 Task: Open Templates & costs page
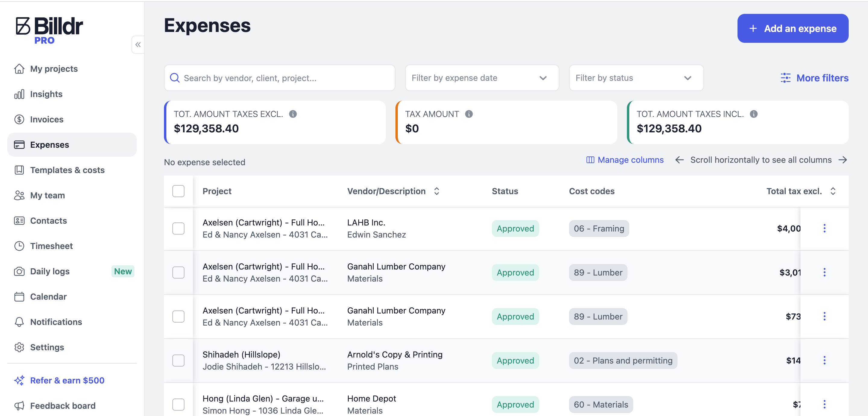(68, 170)
